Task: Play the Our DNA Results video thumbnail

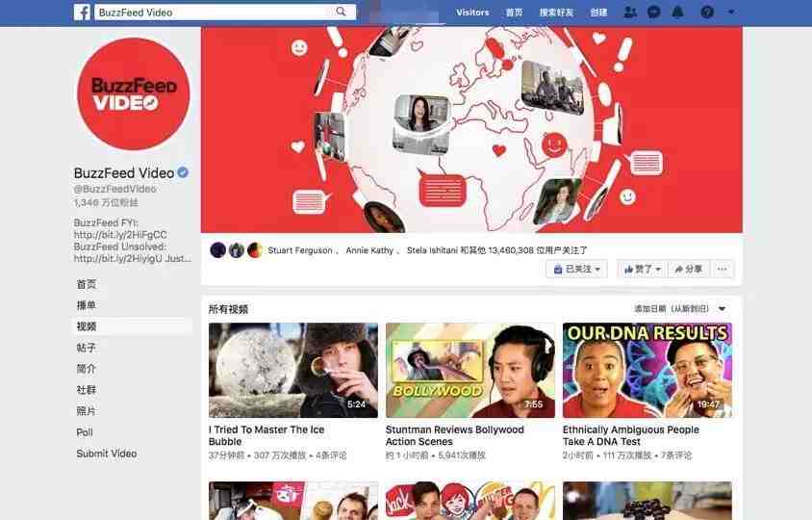Action: 647,370
